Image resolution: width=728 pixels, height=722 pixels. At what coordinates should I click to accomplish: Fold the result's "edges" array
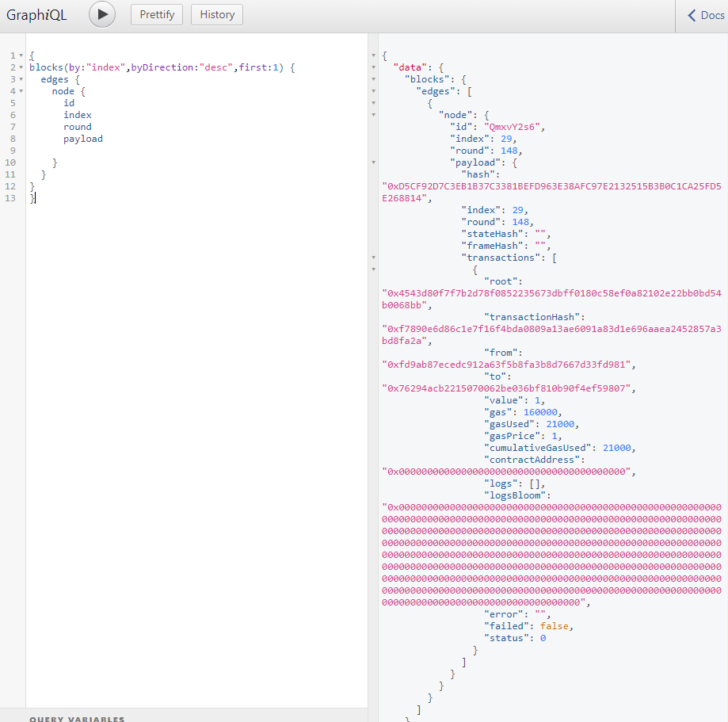(374, 91)
